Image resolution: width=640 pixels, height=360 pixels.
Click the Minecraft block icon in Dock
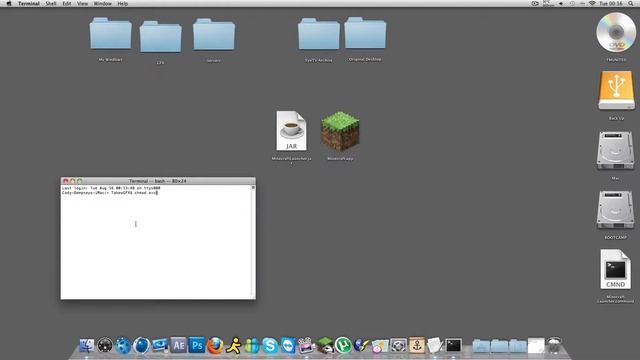(325, 345)
